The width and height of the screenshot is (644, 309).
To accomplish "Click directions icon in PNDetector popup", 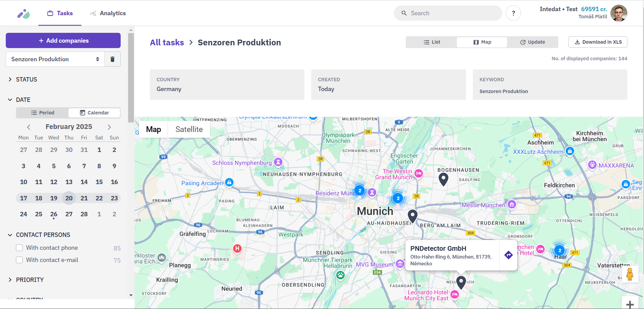I will [x=508, y=255].
